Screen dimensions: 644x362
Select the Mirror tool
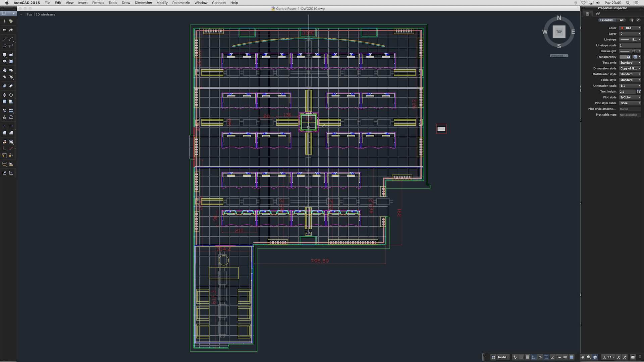4,117
